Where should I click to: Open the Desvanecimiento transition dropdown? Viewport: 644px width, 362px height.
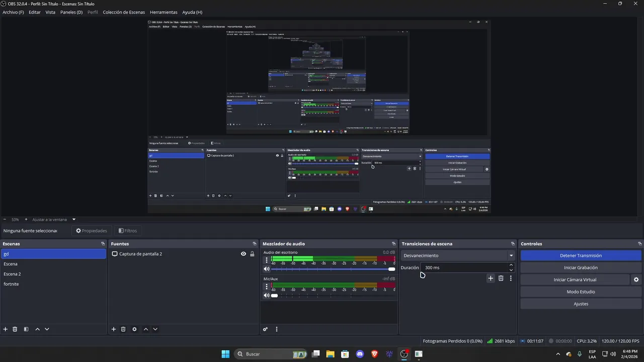point(458,255)
